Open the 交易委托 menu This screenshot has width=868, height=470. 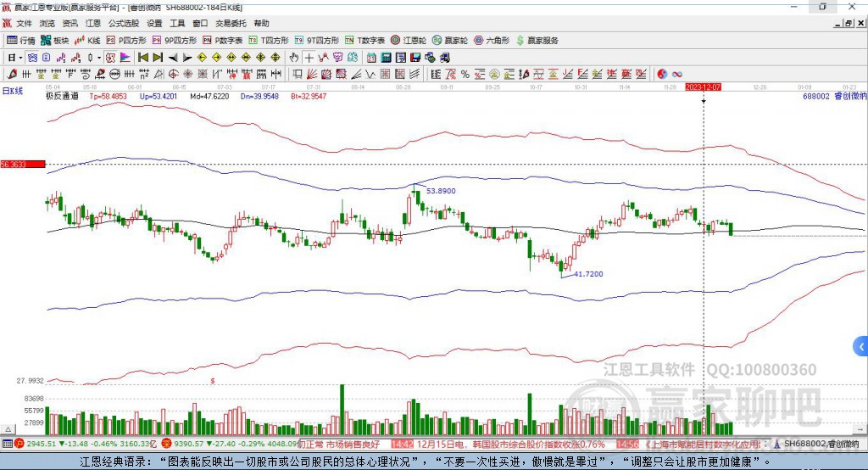click(231, 23)
